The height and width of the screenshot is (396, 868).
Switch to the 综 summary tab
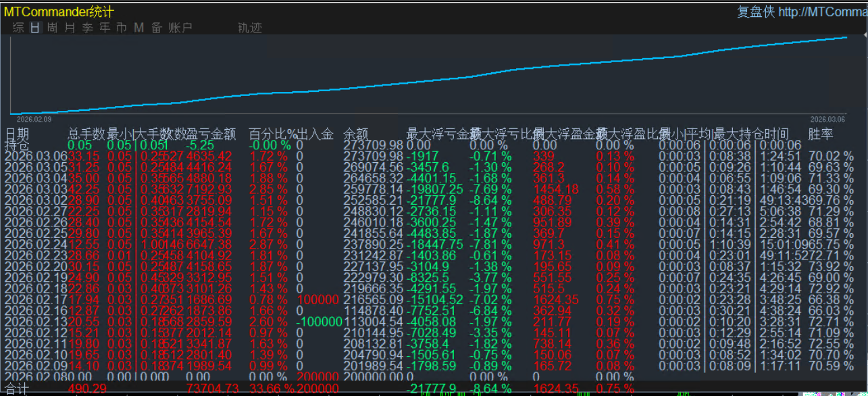point(18,28)
